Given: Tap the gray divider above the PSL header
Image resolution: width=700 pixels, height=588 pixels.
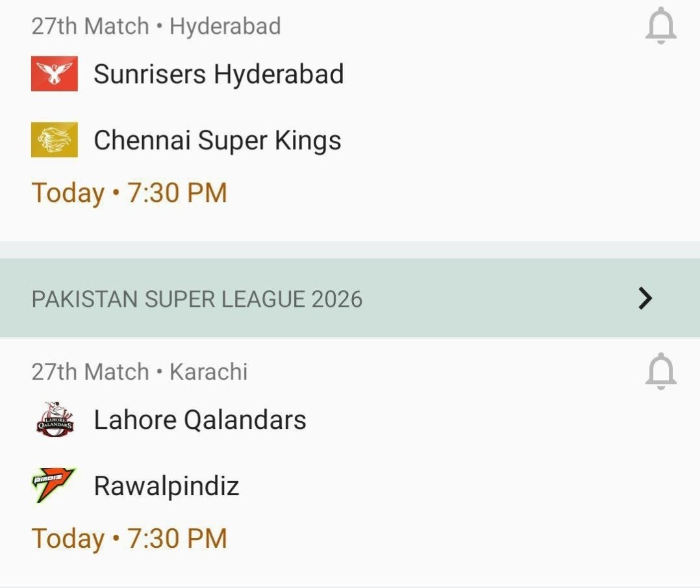Looking at the screenshot, I should tap(350, 249).
